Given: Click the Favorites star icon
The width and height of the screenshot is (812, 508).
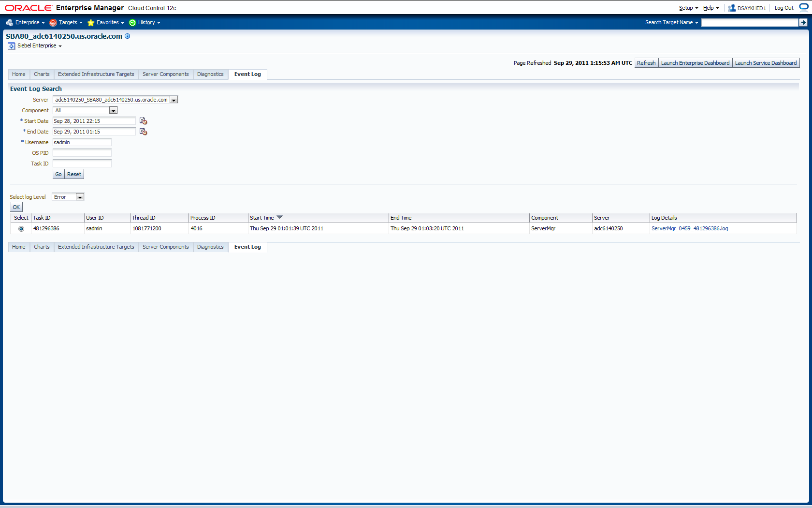Looking at the screenshot, I should click(91, 23).
